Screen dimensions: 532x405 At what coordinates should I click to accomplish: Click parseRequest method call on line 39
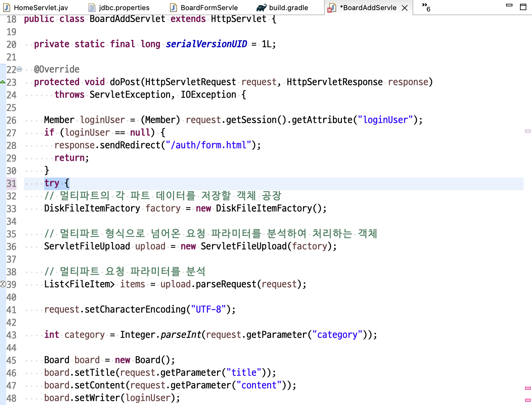pos(226,284)
